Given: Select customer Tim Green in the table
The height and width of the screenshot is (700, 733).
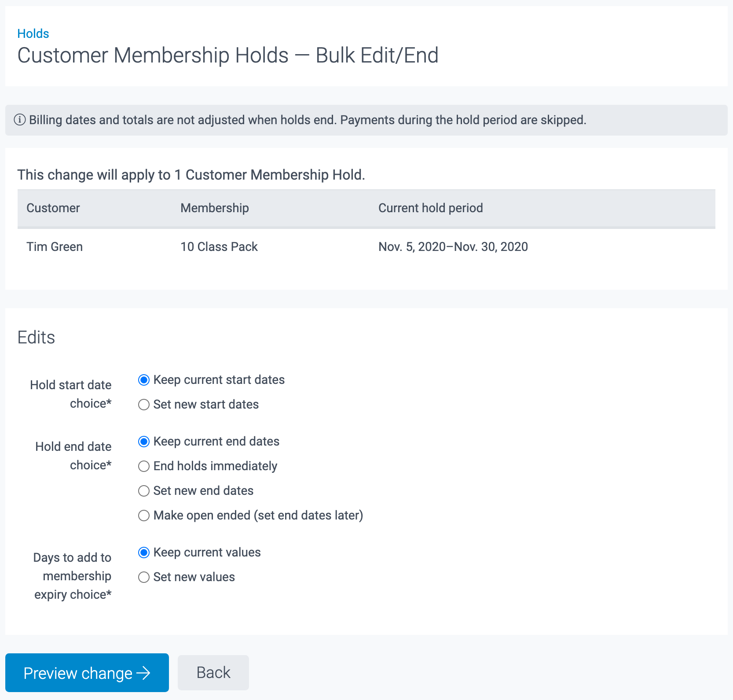Looking at the screenshot, I should point(55,247).
